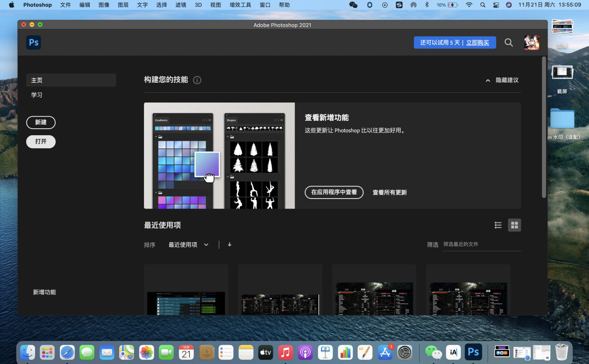Launch Safari from the Dock

(67, 353)
